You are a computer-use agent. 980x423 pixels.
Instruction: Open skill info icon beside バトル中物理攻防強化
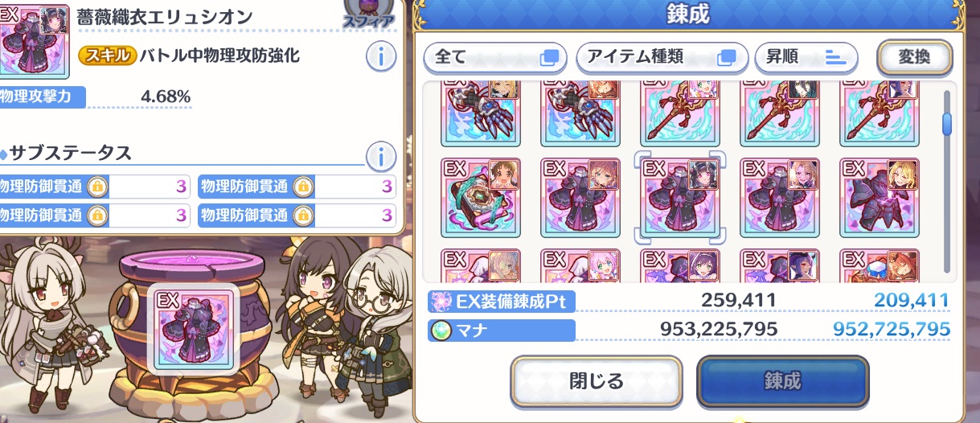[382, 56]
